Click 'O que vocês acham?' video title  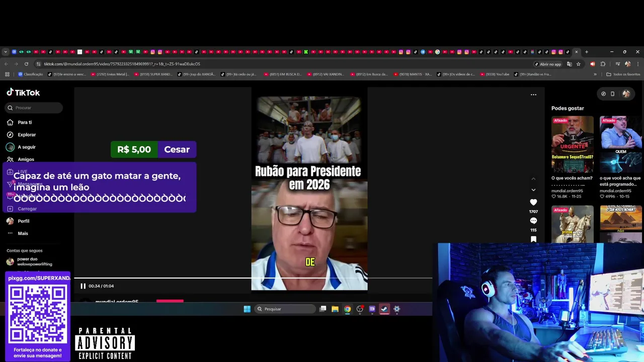572,178
